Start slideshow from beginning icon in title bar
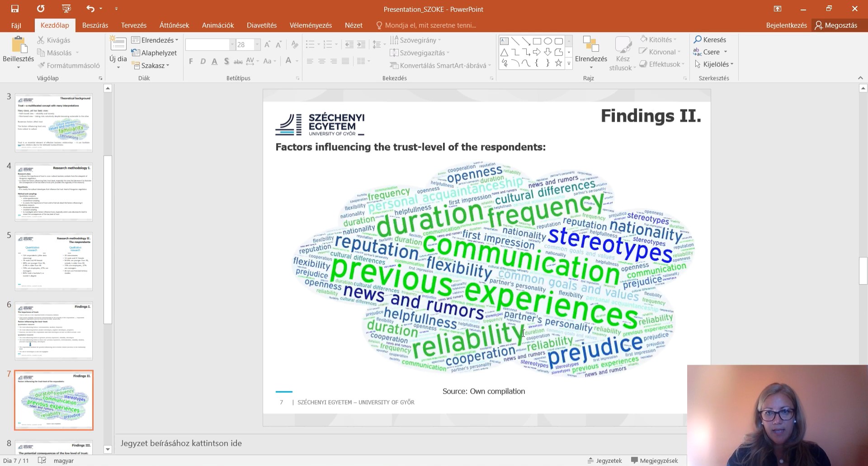 66,9
